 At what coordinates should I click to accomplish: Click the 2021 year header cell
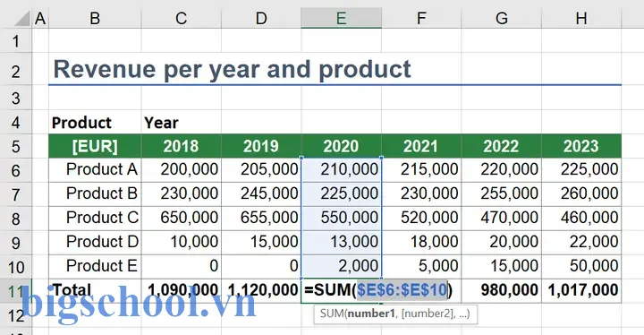coord(421,146)
